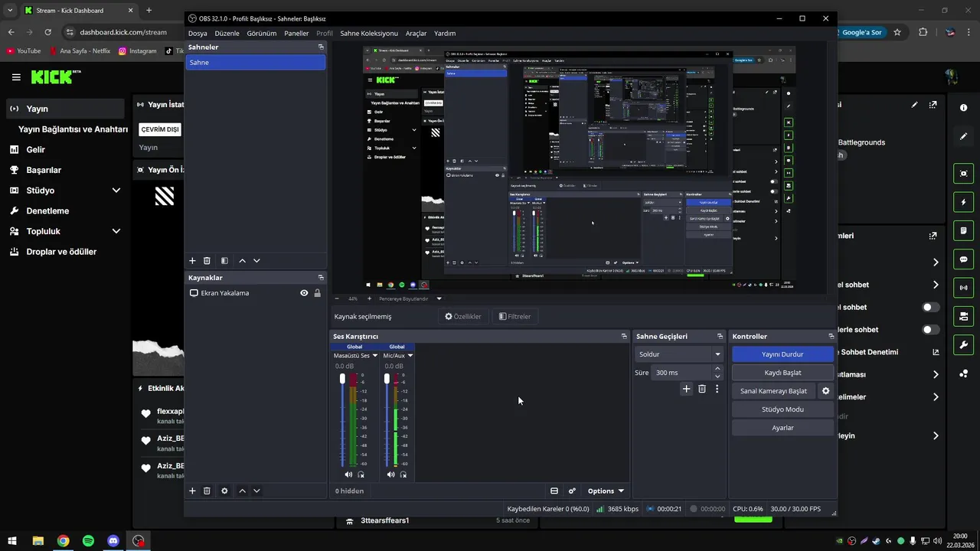Move scene down with the arrow icon
Image resolution: width=980 pixels, height=551 pixels.
(x=256, y=261)
